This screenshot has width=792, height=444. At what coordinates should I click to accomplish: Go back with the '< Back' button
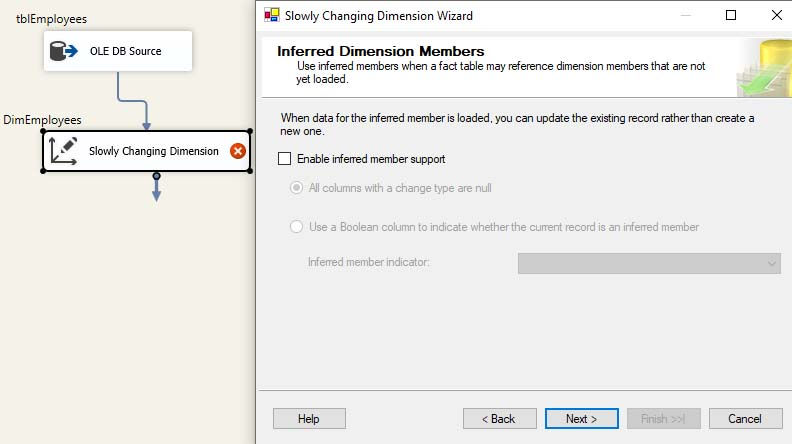[x=500, y=419]
